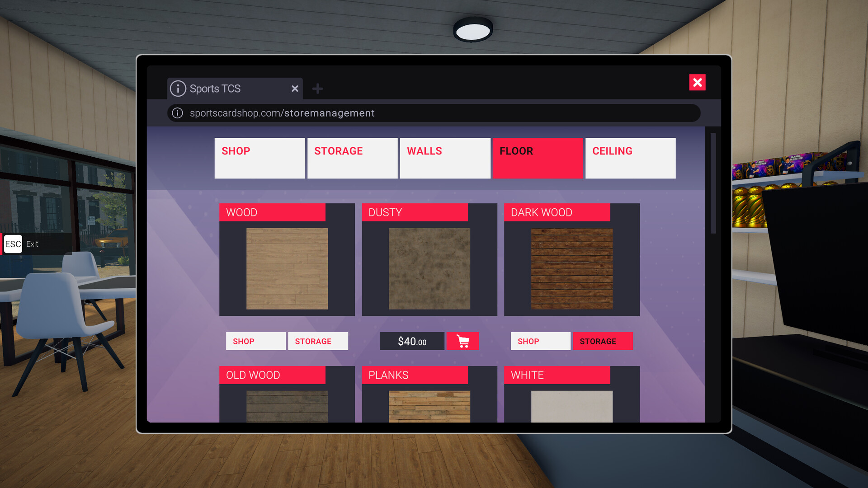Purchase the Dusty floor via the cart icon

pos(462,341)
